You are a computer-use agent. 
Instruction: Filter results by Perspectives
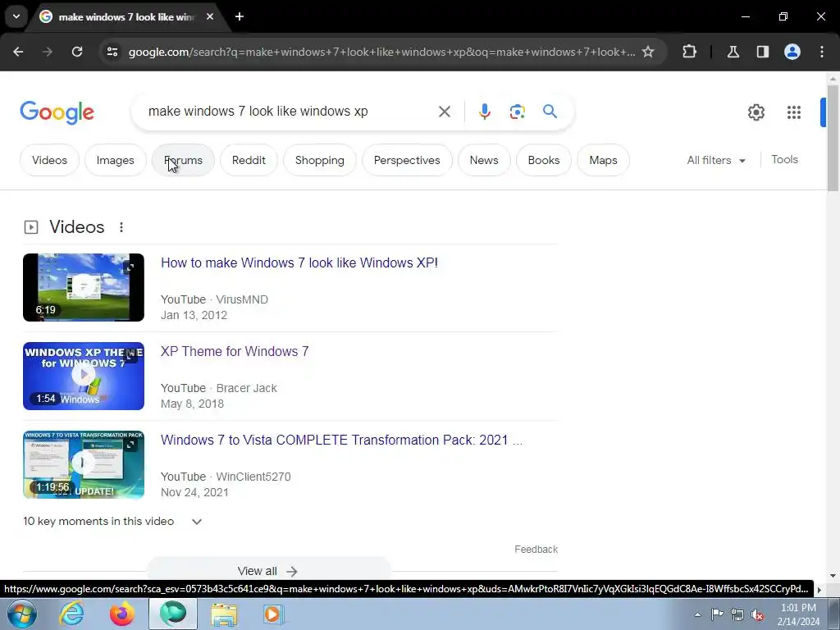(x=407, y=160)
